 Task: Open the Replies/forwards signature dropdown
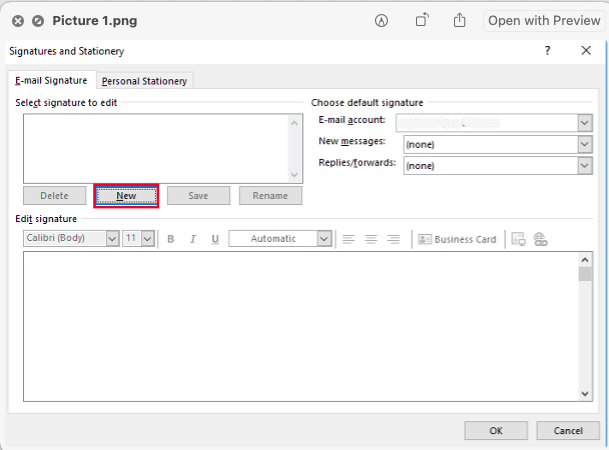(x=585, y=166)
